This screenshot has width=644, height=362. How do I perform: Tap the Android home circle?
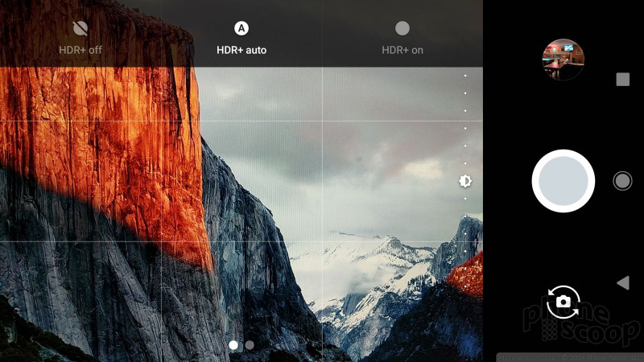[622, 181]
